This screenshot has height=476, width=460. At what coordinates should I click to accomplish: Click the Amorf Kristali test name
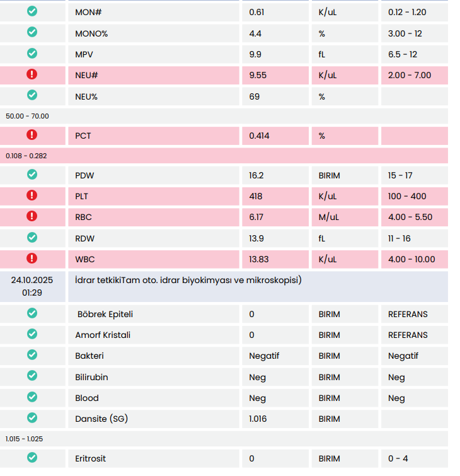pos(103,335)
